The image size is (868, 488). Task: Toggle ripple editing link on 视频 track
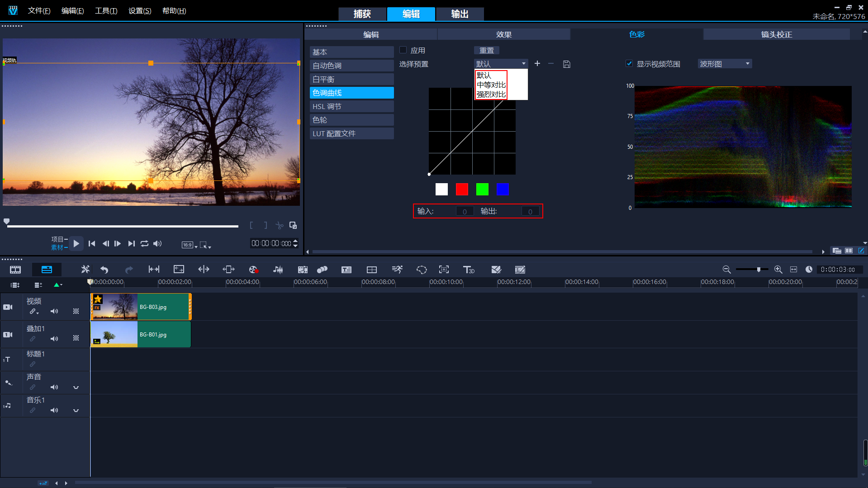pyautogui.click(x=34, y=311)
